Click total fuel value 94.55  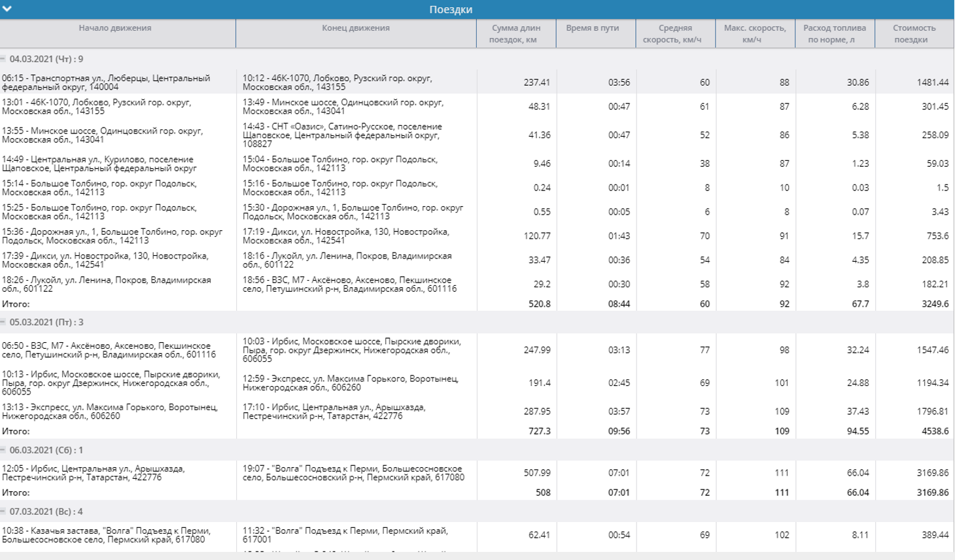(x=858, y=431)
